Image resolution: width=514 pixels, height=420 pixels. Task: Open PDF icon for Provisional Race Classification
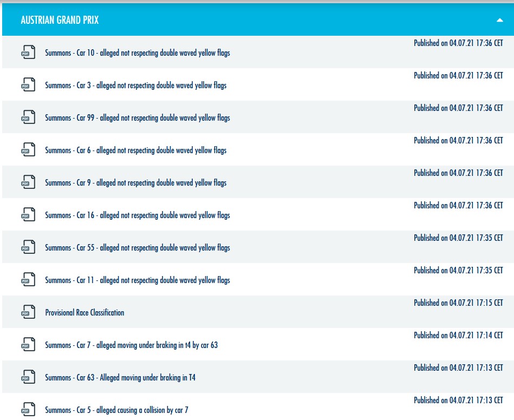click(x=28, y=312)
